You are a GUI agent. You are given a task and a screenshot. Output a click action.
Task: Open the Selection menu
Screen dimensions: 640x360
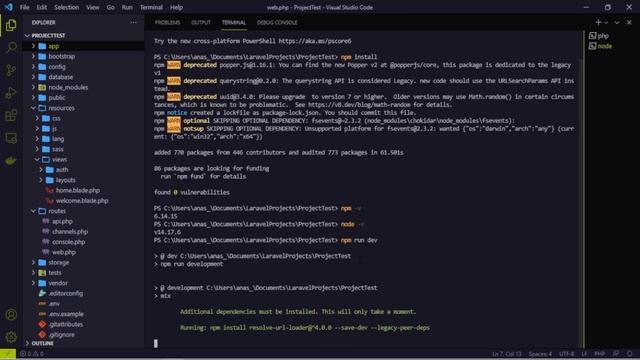pos(66,7)
